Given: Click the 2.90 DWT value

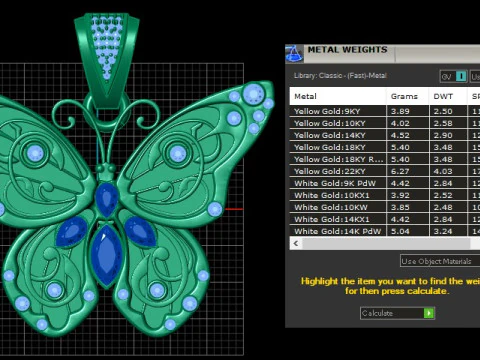Looking at the screenshot, I should click(x=443, y=135).
